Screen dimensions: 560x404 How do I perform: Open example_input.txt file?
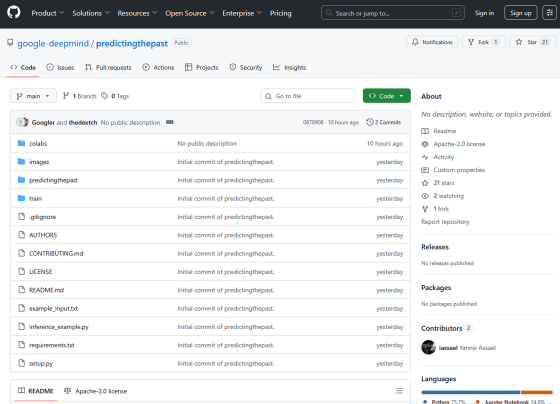pos(53,308)
